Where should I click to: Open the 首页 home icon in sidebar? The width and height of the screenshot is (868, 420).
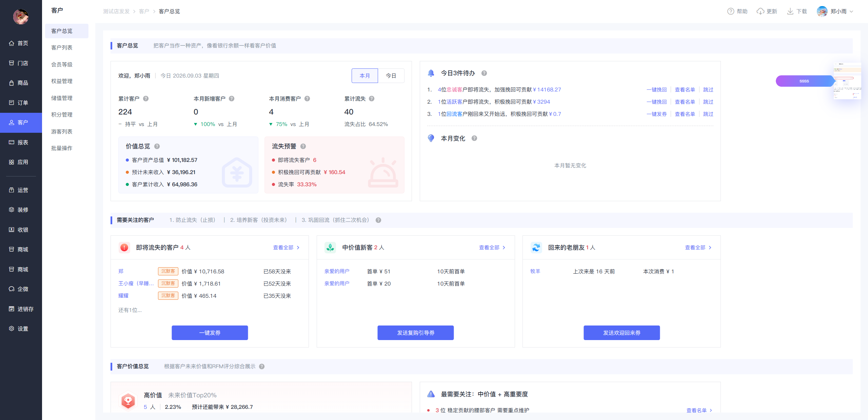[12, 43]
